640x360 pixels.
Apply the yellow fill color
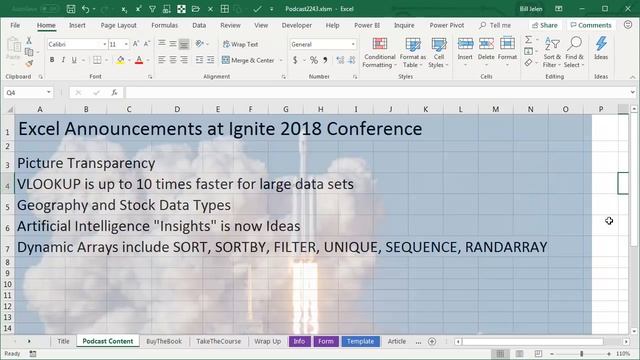[x=120, y=60]
